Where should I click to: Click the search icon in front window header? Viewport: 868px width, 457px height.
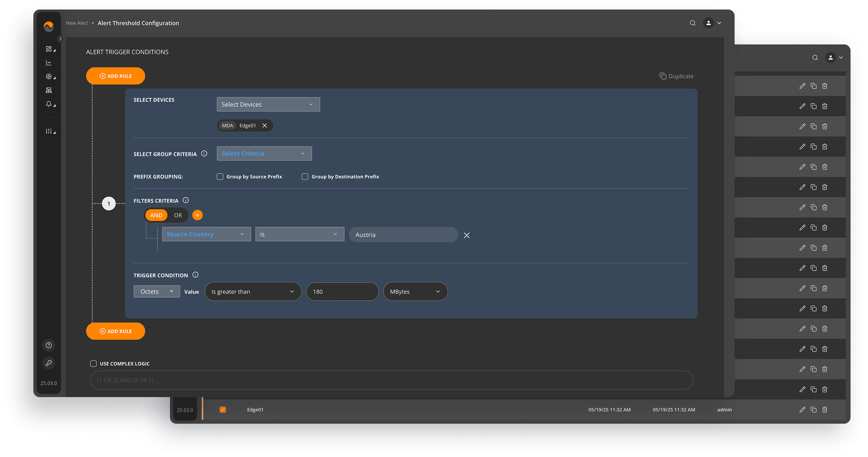pos(693,23)
